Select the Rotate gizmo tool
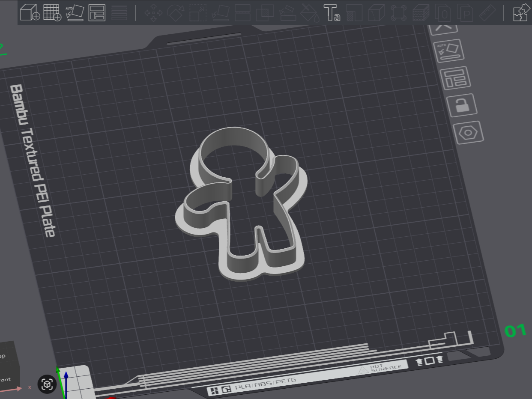 (x=176, y=12)
